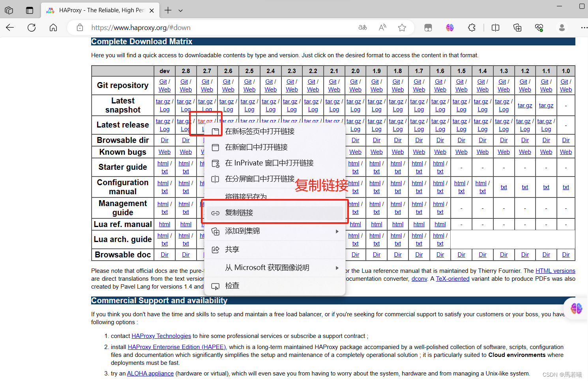Expand 添加到集锦 submenu

point(275,231)
